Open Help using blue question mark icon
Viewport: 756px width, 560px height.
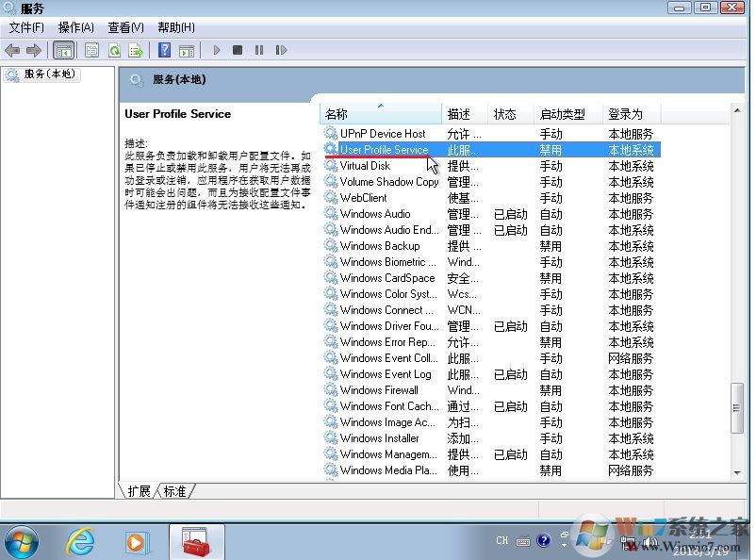click(166, 50)
